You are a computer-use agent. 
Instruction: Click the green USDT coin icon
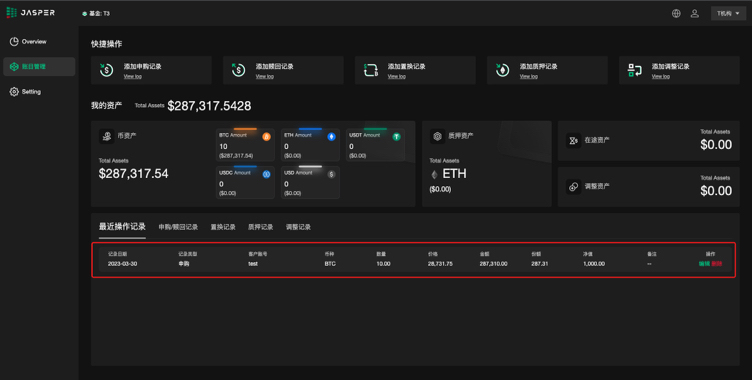(396, 137)
